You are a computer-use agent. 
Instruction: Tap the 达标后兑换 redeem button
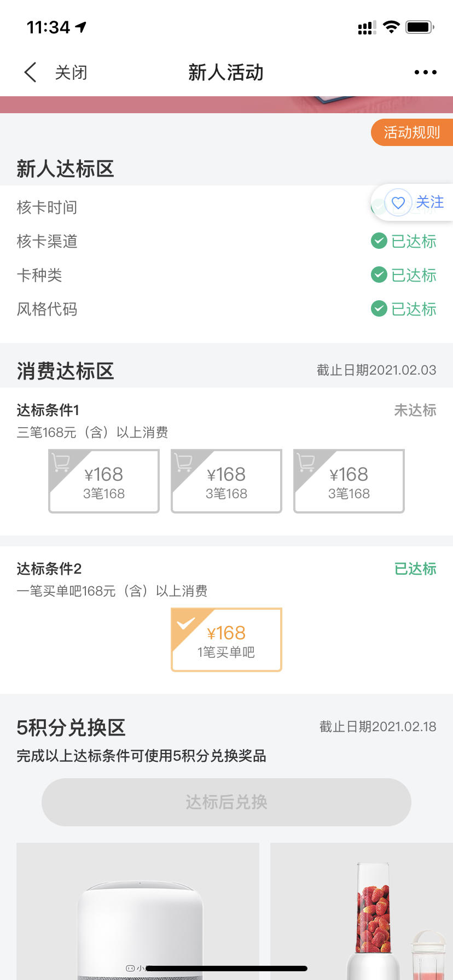(x=226, y=802)
